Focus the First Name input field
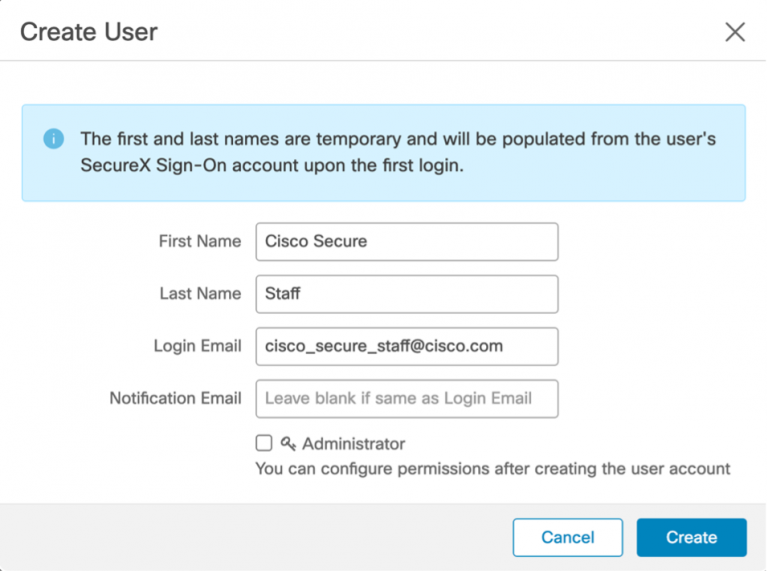Viewport: 768px width, 574px height. [x=406, y=242]
